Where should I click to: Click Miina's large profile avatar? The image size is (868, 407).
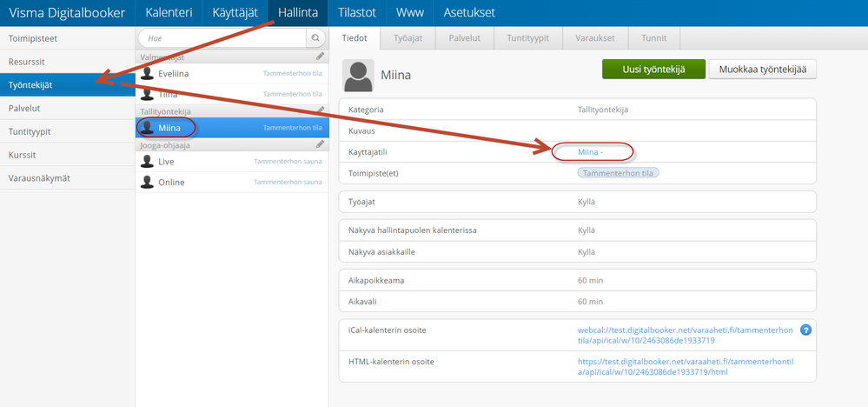click(x=358, y=76)
